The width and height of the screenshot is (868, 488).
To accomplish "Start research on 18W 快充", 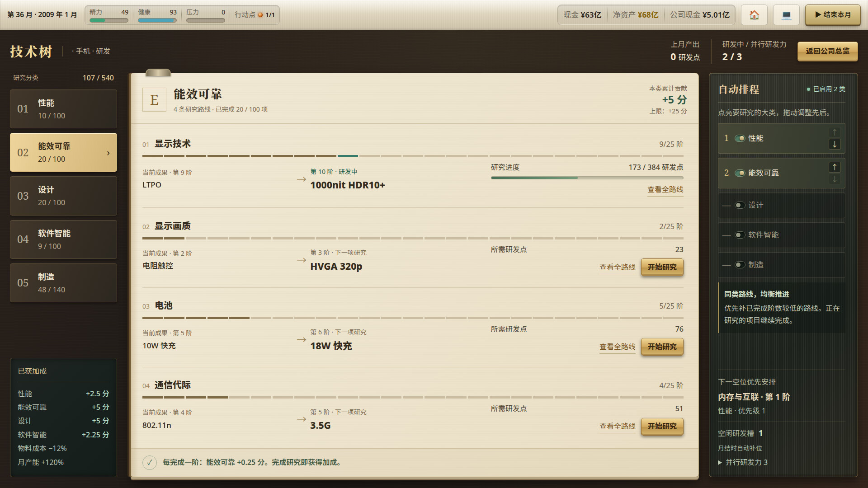I will 662,347.
